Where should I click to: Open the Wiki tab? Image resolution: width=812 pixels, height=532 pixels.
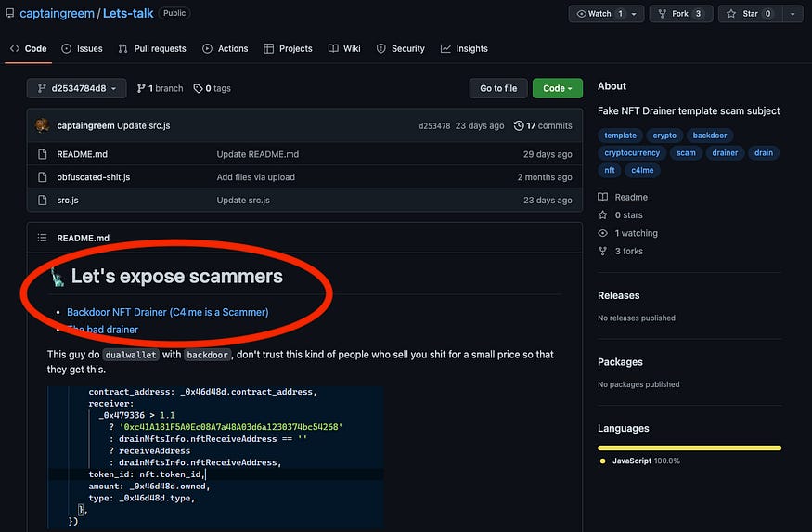[344, 48]
